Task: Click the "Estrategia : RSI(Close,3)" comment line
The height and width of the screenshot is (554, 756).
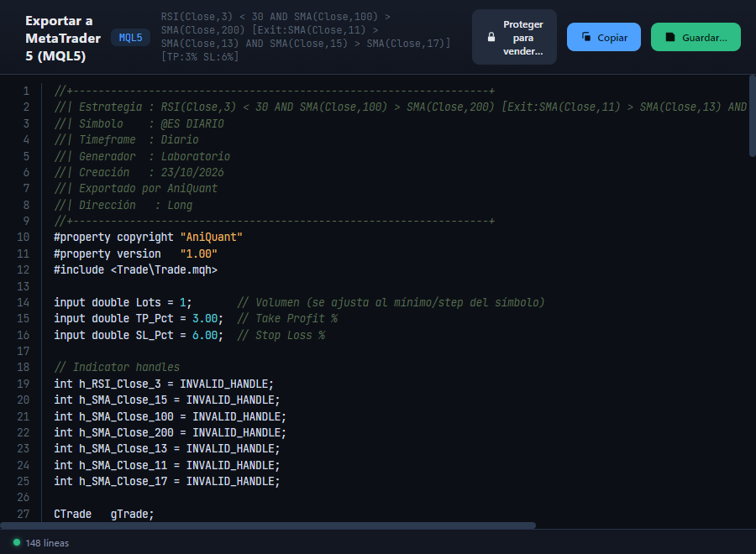Action: click(400, 107)
